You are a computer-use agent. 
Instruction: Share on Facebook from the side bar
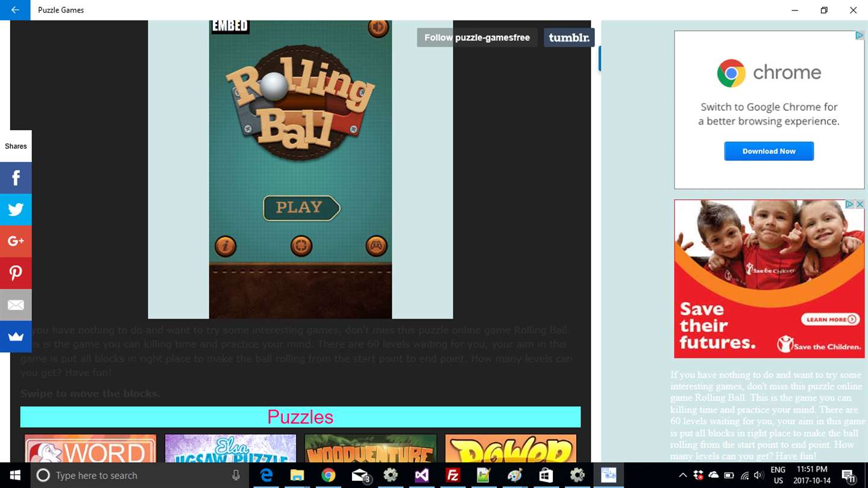pos(16,178)
